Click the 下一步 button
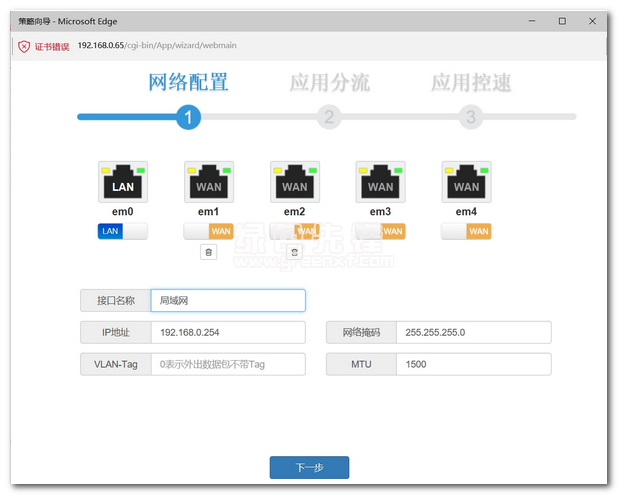This screenshot has height=495, width=618. click(309, 467)
